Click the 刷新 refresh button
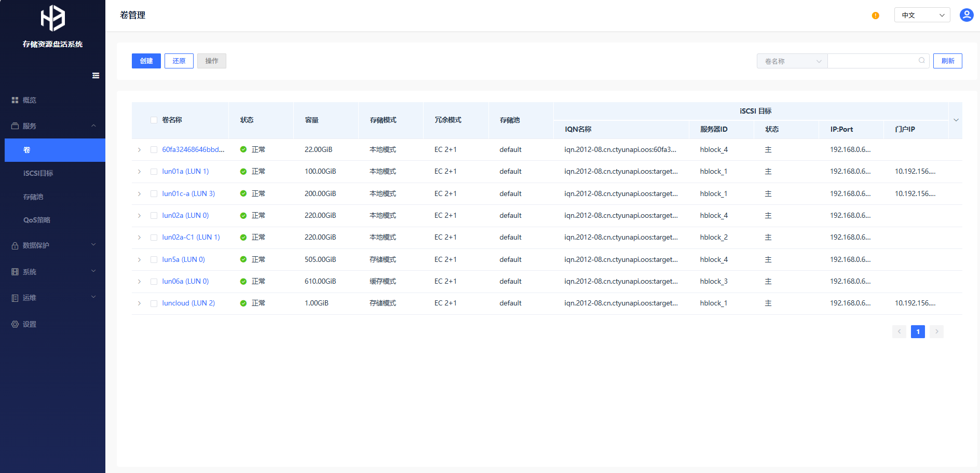 point(947,61)
